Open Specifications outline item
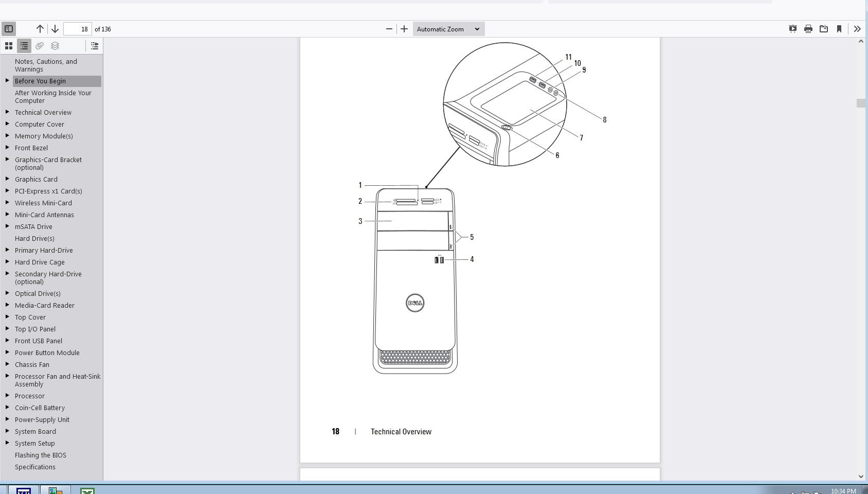Screen dimensions: 868x494 [35, 467]
